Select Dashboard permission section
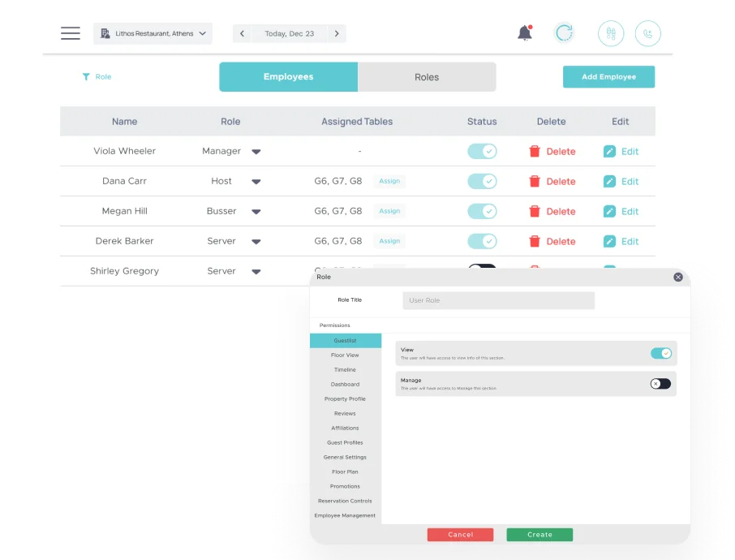 coord(346,384)
